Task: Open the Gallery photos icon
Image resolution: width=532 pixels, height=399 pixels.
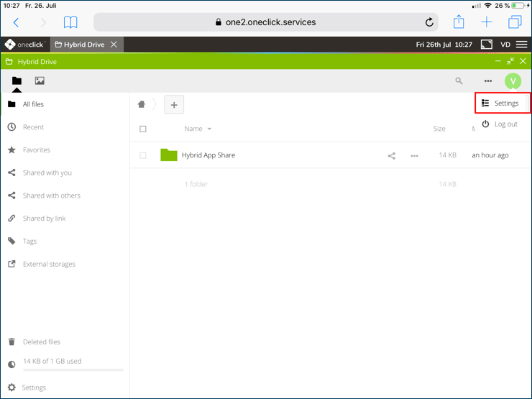Action: [x=40, y=81]
